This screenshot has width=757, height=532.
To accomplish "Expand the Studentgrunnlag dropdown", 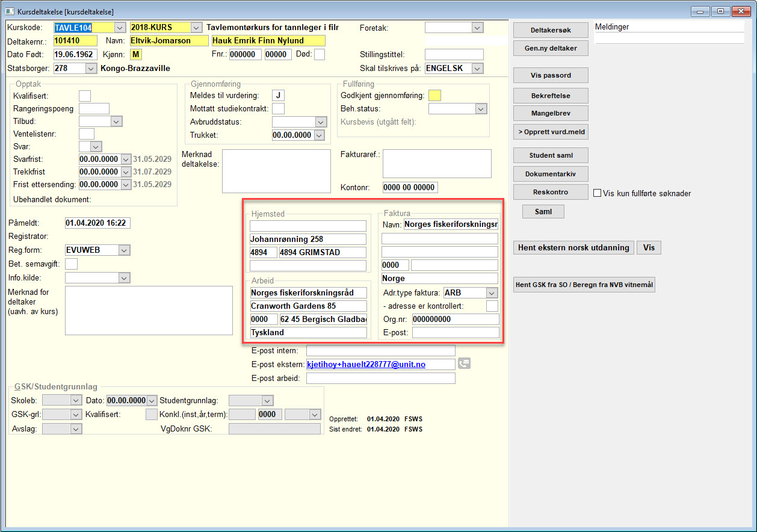I will 268,400.
